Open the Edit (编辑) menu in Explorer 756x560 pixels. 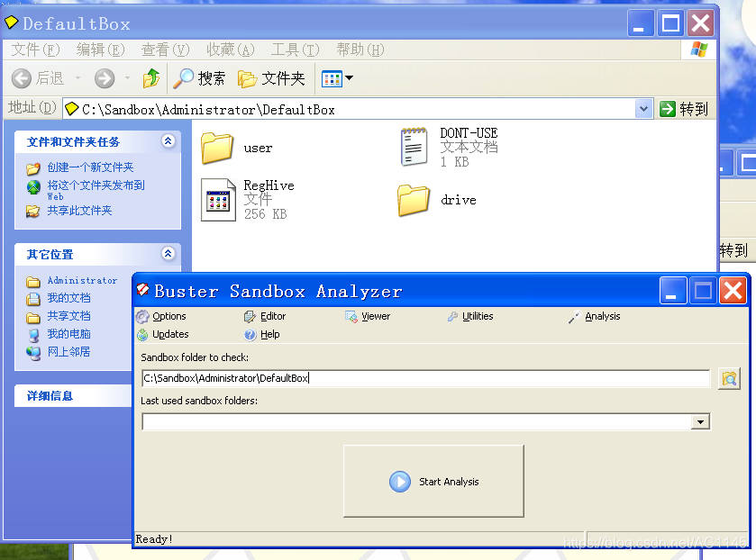(100, 50)
